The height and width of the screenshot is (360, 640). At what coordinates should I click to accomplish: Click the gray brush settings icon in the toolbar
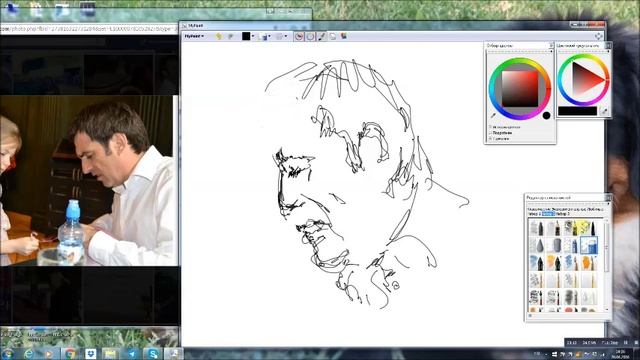pyautogui.click(x=280, y=37)
